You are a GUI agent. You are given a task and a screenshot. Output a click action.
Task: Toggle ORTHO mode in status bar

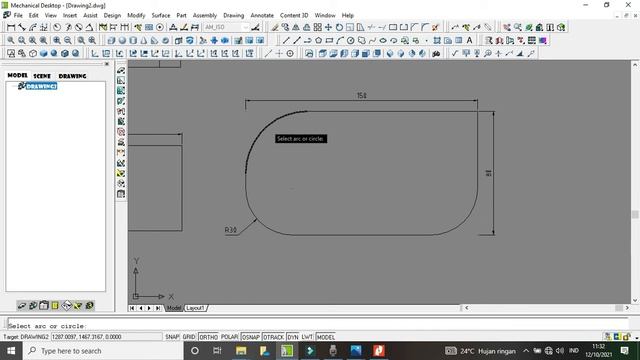pyautogui.click(x=209, y=337)
